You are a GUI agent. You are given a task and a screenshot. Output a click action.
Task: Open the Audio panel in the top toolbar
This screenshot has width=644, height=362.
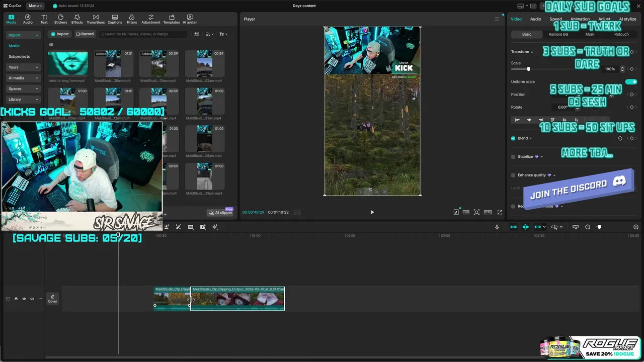point(28,19)
